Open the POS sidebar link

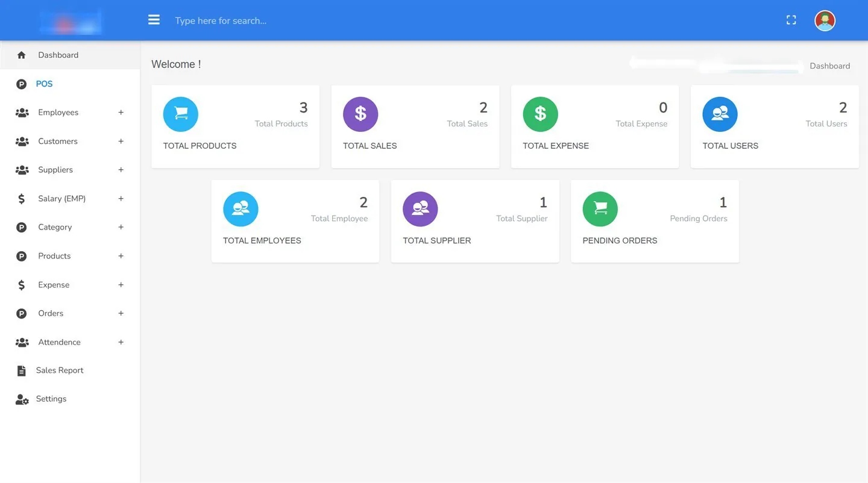pos(44,84)
